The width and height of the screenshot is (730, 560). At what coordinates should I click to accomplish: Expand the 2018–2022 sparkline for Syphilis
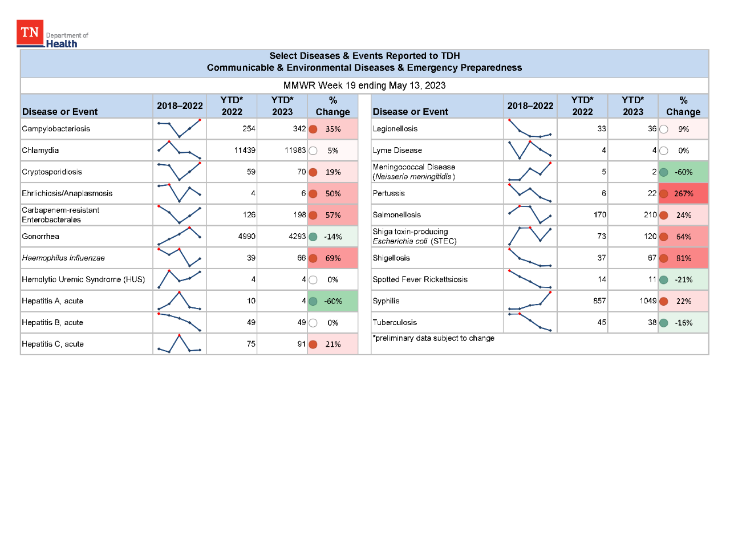click(x=530, y=301)
